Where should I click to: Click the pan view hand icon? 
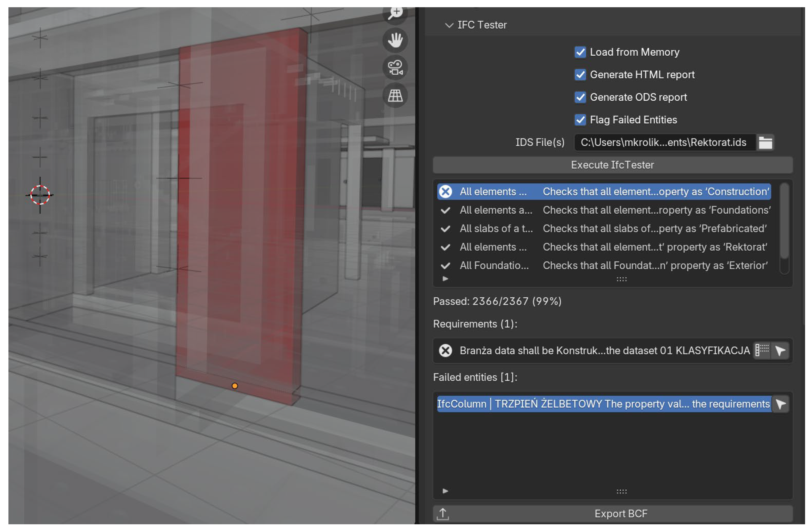tap(395, 40)
